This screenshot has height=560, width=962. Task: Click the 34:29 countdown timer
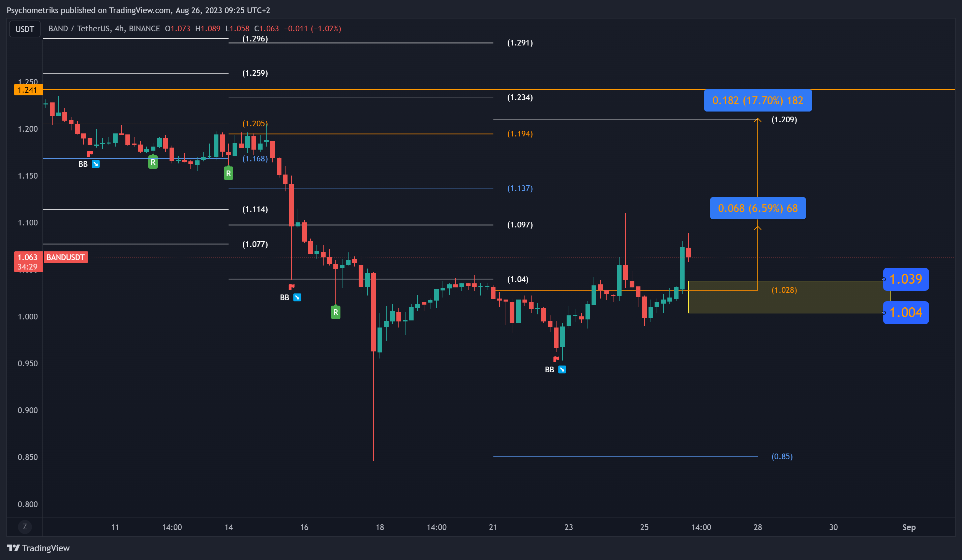pyautogui.click(x=28, y=267)
